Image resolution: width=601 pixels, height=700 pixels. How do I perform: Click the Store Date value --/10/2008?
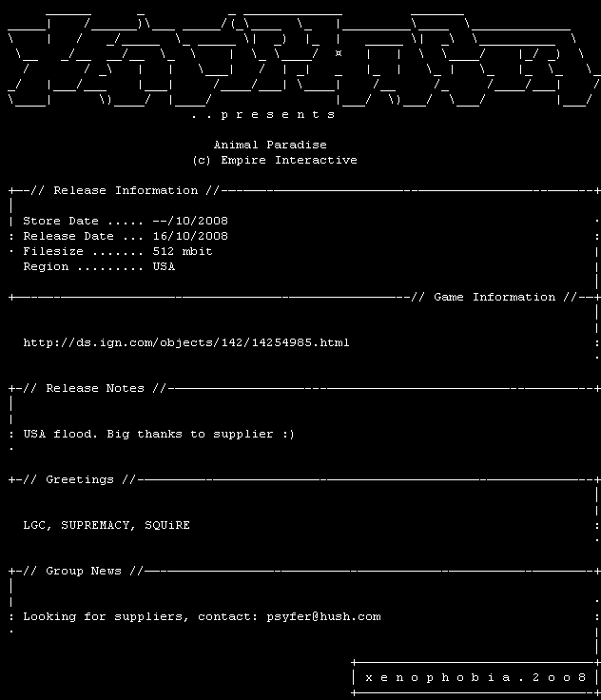190,221
